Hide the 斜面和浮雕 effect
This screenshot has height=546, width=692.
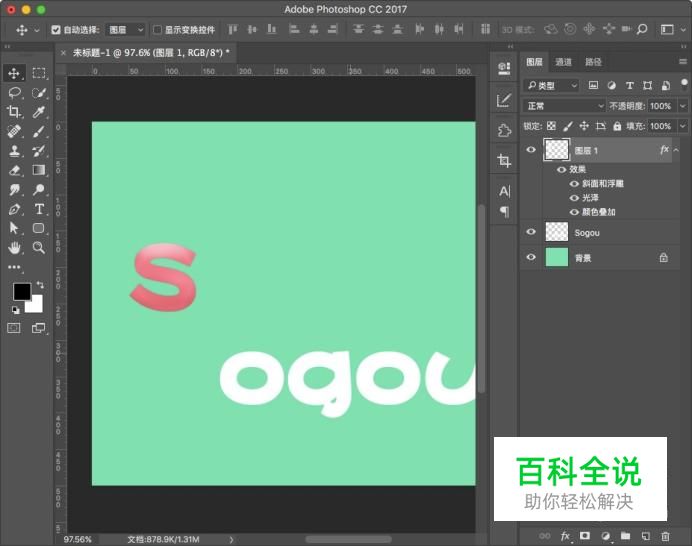574,184
